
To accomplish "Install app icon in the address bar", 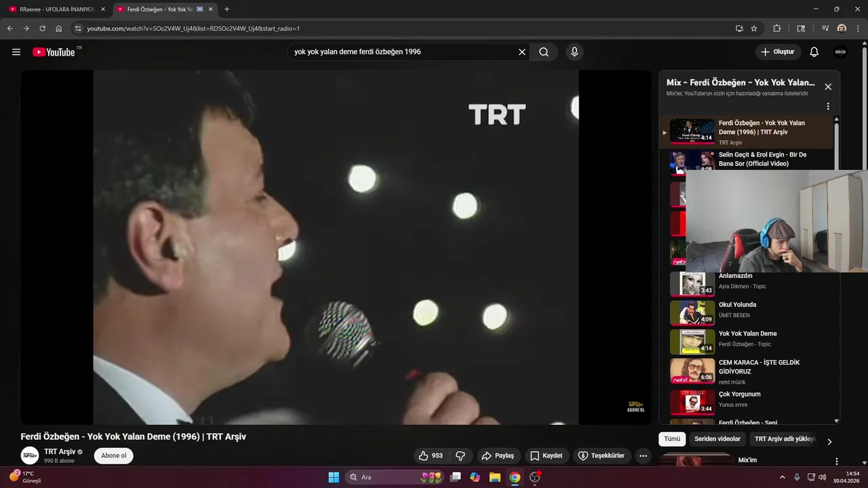I will coord(739,28).
